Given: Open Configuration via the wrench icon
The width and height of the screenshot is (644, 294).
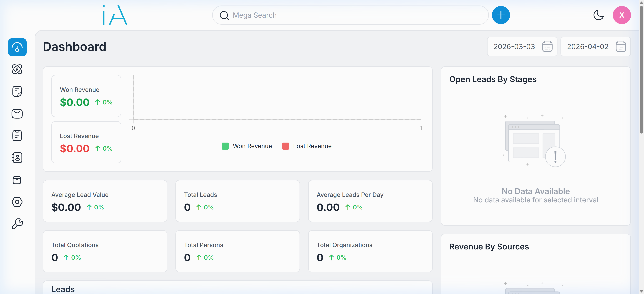Looking at the screenshot, I should pos(17,223).
